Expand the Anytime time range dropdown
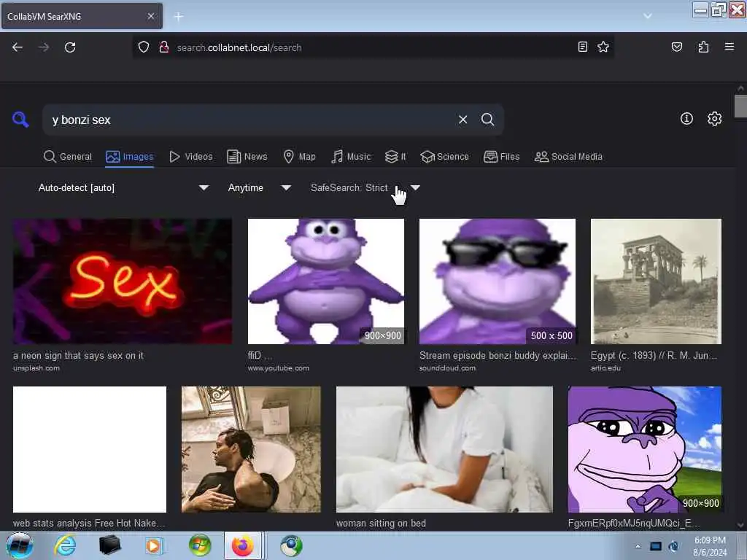The height and width of the screenshot is (560, 747). pyautogui.click(x=259, y=187)
